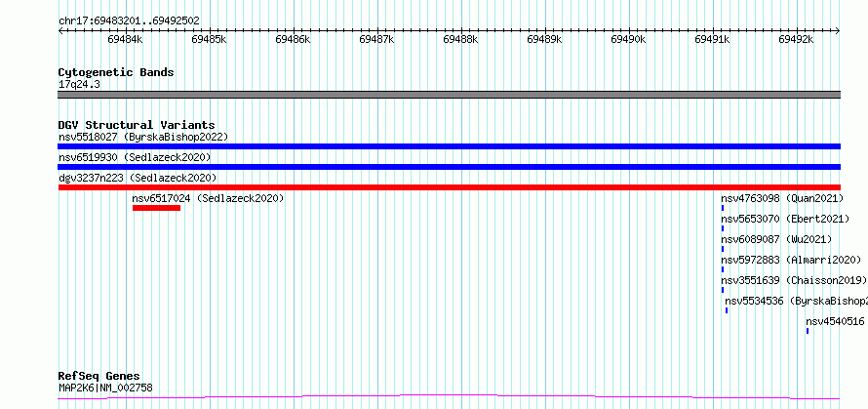Click the Cytogenetic Bands track title
The image size is (868, 409).
point(116,72)
